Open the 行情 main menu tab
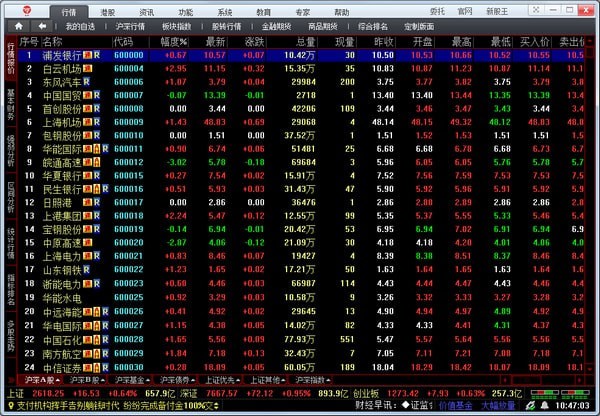600x416 pixels. pos(69,12)
